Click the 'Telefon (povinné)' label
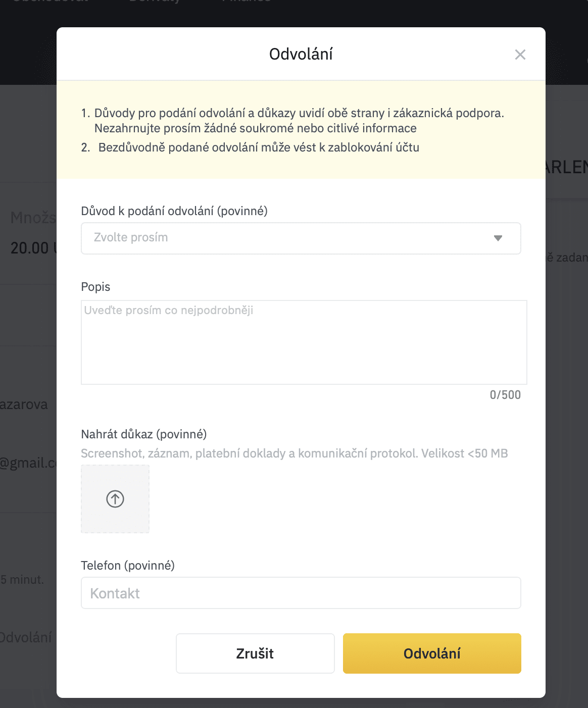The width and height of the screenshot is (588, 708). pyautogui.click(x=128, y=566)
